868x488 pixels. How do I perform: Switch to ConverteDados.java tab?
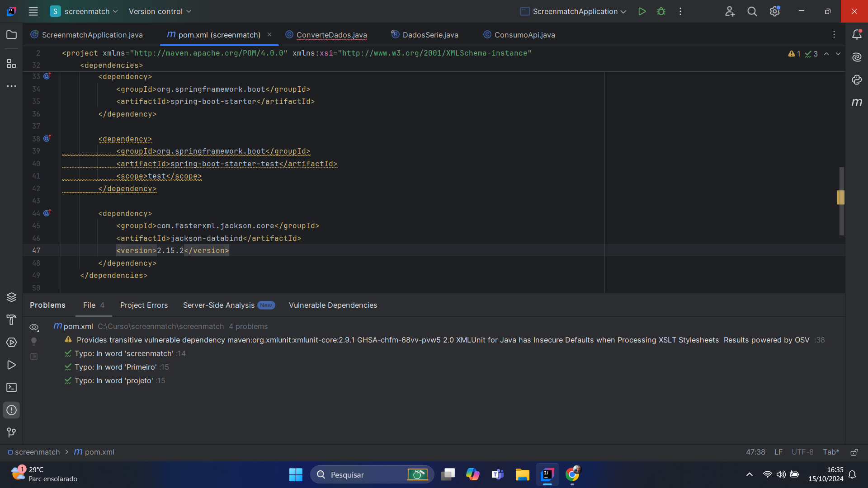326,35
